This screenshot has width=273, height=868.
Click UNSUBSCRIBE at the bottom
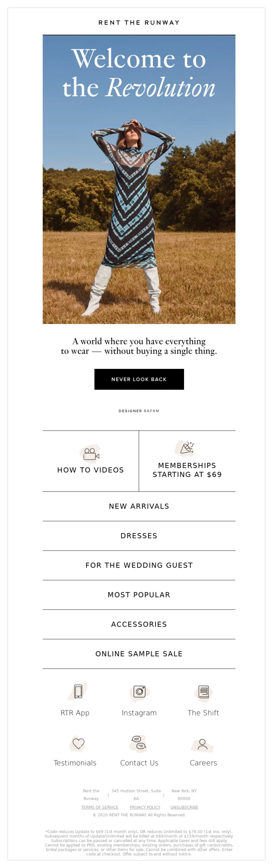(184, 807)
